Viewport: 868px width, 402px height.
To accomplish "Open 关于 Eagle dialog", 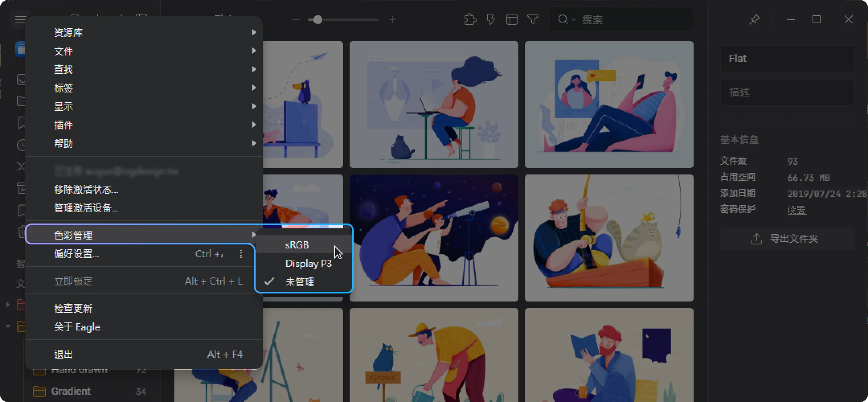I will click(144, 327).
